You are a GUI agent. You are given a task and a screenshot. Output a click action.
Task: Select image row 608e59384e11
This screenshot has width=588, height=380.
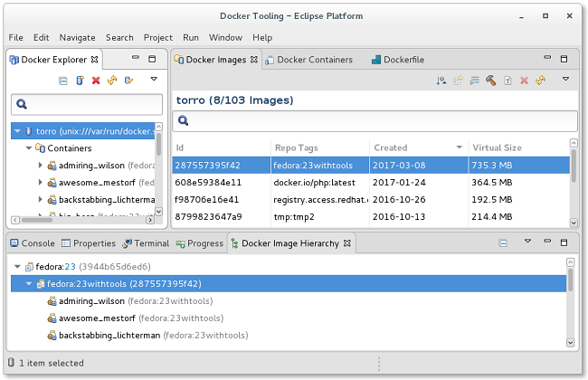point(371,183)
